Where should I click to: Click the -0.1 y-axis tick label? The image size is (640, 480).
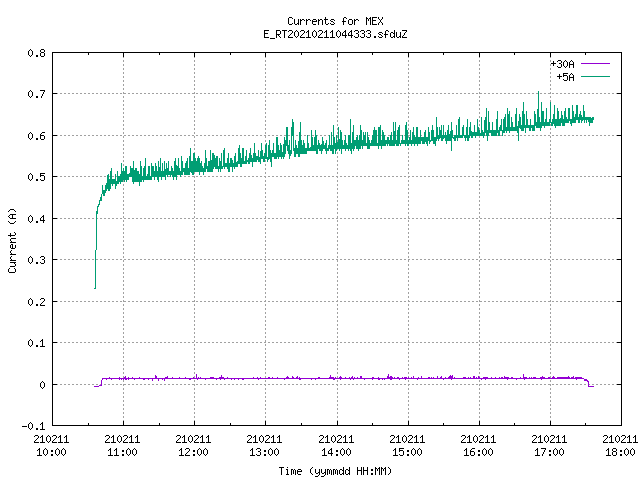click(33, 426)
